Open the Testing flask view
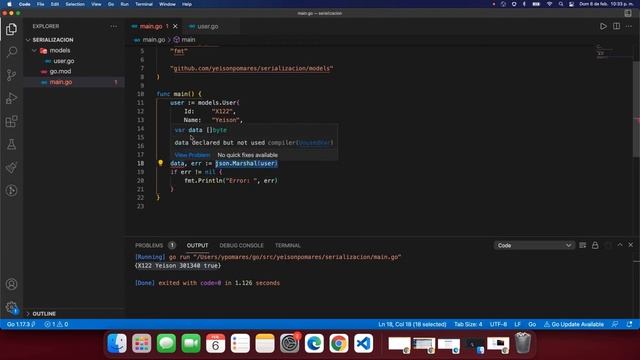 [x=11, y=144]
